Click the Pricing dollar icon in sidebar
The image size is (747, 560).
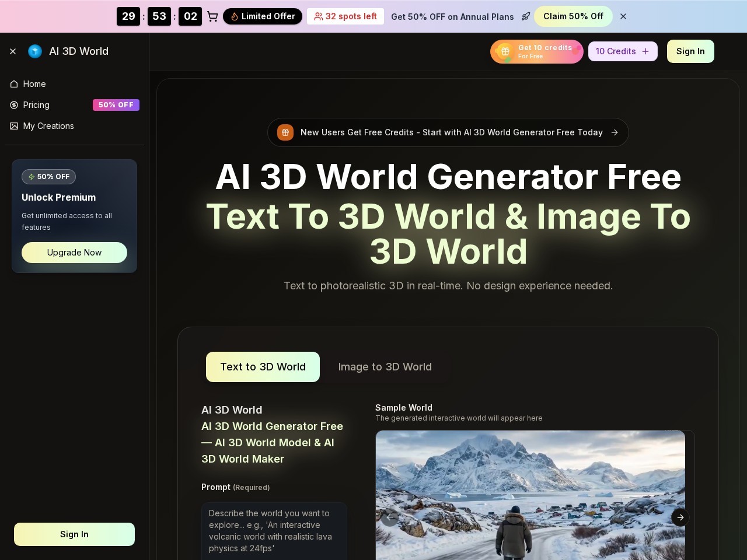coord(14,105)
